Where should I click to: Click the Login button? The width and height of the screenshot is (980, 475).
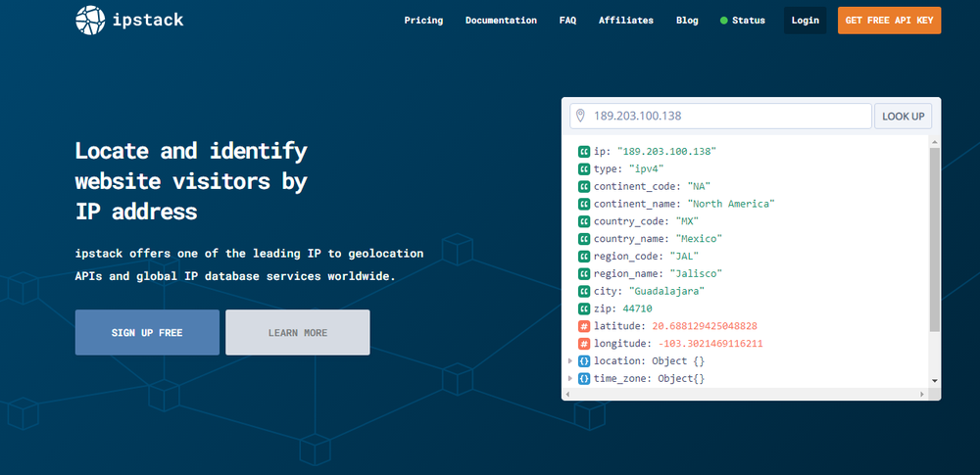click(805, 21)
